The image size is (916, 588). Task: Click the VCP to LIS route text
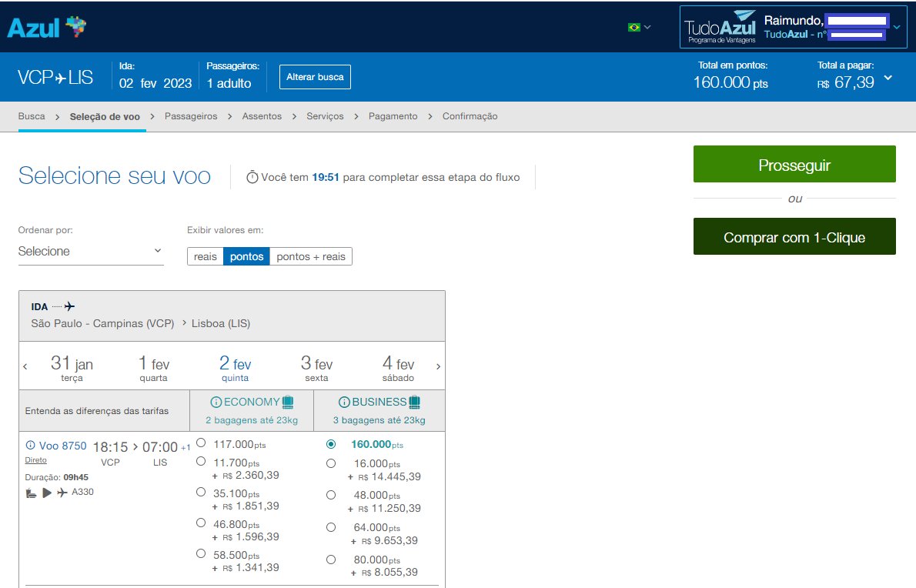click(x=55, y=77)
